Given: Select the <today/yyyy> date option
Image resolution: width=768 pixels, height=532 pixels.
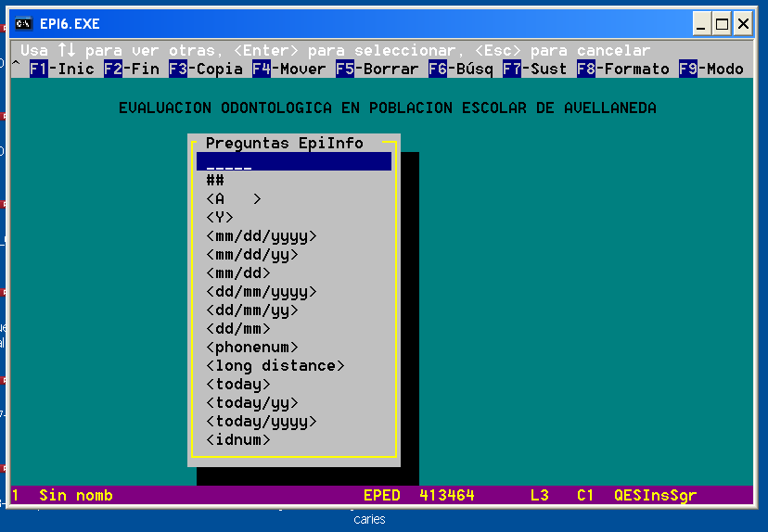Looking at the screenshot, I should tap(262, 422).
